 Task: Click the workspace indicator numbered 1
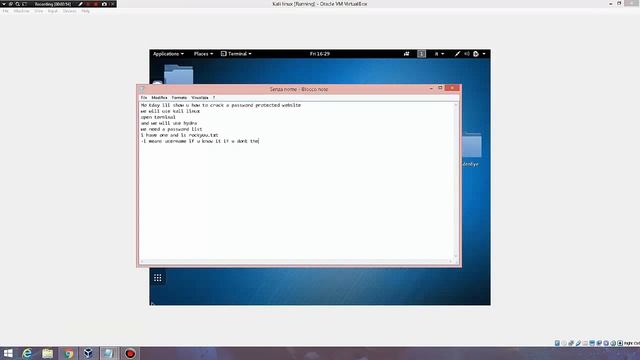[421, 54]
